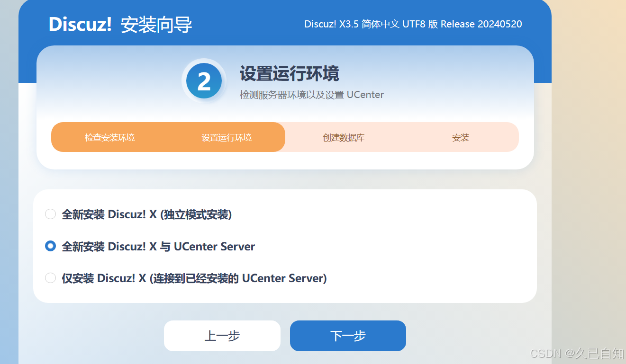The width and height of the screenshot is (626, 364).
Task: Select the 全新安装 Discuz! X 与 UCenter Server option
Action: 51,246
